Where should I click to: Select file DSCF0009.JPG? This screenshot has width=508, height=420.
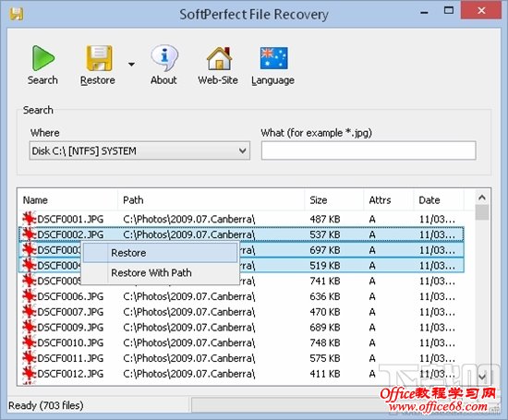[x=70, y=328]
